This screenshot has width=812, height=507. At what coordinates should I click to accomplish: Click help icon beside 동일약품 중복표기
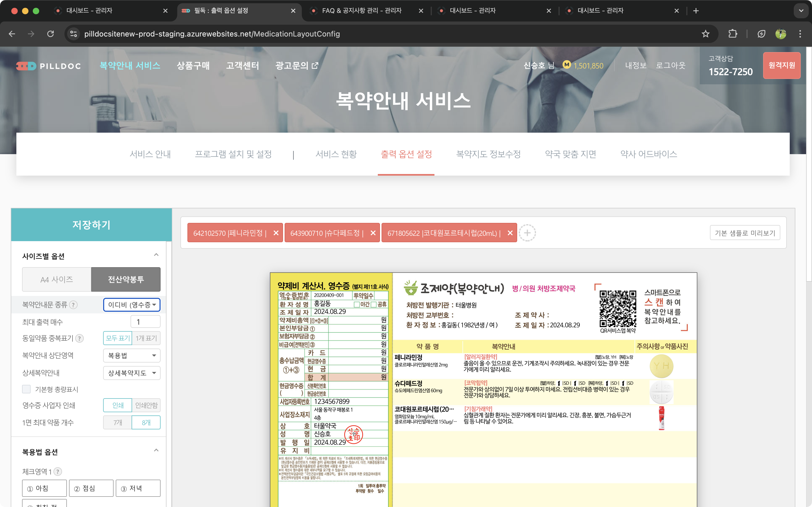79,338
